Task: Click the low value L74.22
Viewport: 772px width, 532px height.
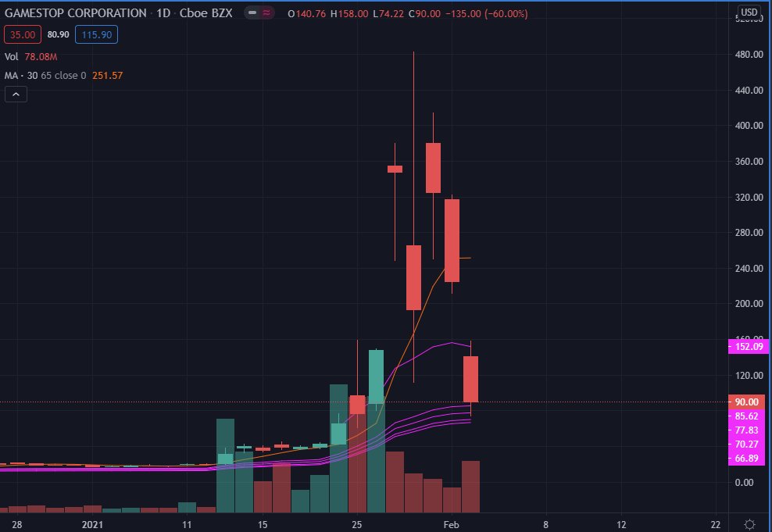Action: tap(388, 14)
